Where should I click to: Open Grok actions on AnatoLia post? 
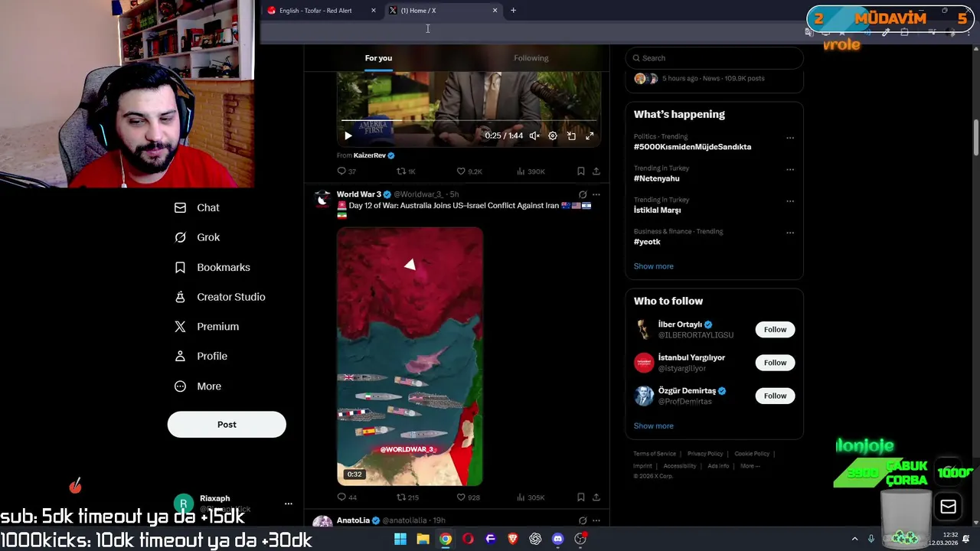click(583, 520)
